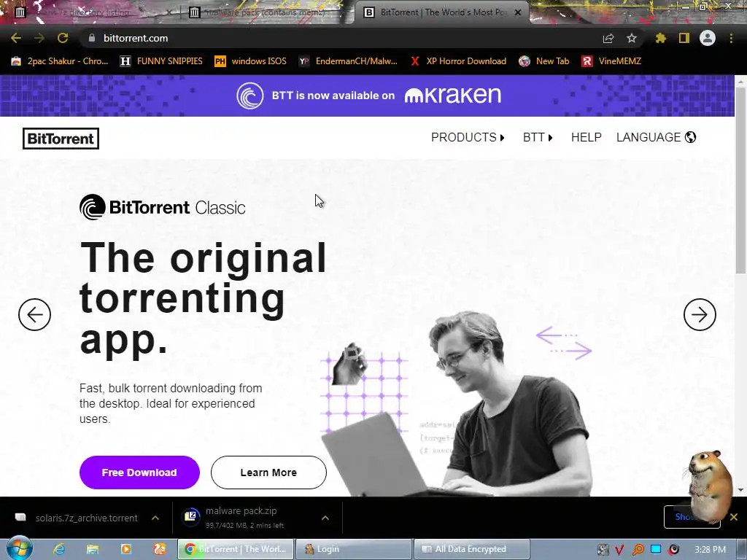The height and width of the screenshot is (560, 747).
Task: Click the scrollbar down arrow
Action: tap(741, 490)
